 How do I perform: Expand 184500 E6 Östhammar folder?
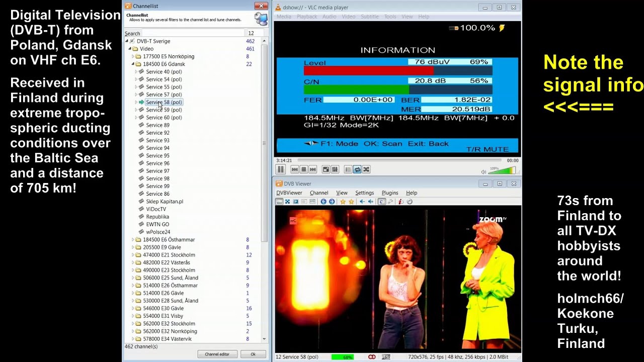point(133,240)
